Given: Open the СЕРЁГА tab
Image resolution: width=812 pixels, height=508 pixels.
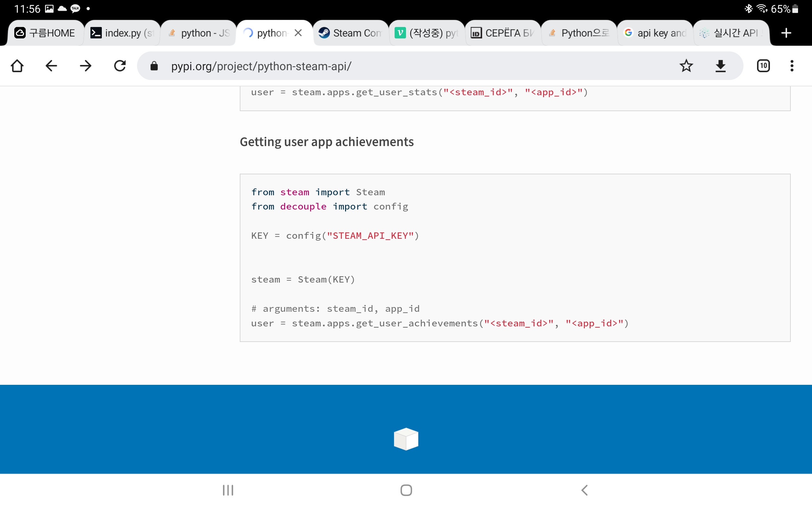Looking at the screenshot, I should [503, 33].
